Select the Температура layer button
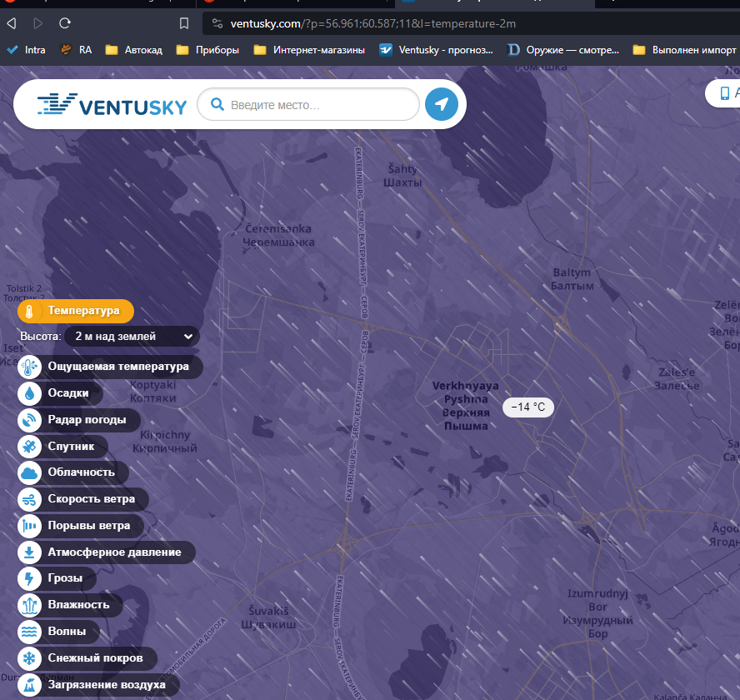Image resolution: width=740 pixels, height=700 pixels. coord(76,311)
